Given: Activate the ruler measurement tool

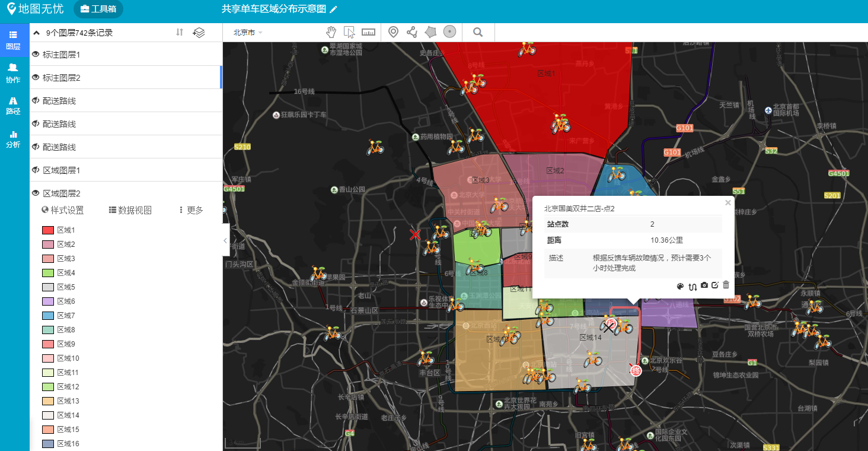Looking at the screenshot, I should [368, 31].
